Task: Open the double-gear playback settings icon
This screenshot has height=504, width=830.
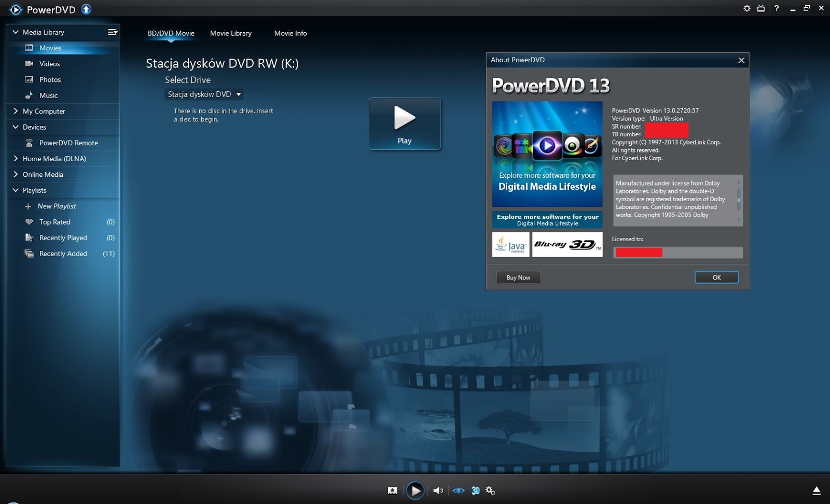Action: coord(490,491)
